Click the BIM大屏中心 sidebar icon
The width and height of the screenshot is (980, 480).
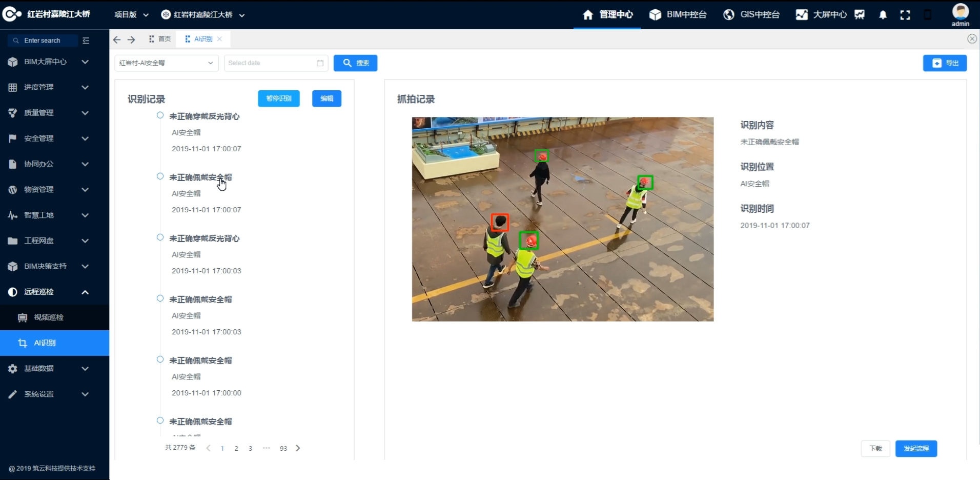coord(13,62)
